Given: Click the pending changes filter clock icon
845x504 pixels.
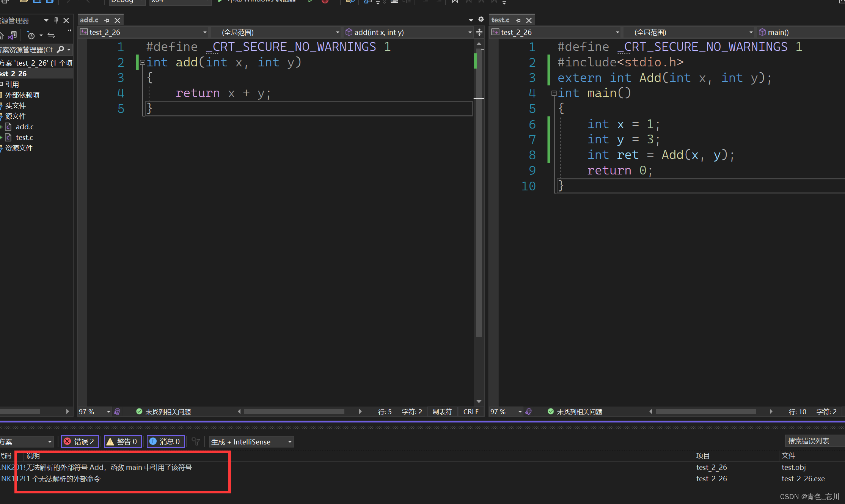Looking at the screenshot, I should [x=31, y=36].
